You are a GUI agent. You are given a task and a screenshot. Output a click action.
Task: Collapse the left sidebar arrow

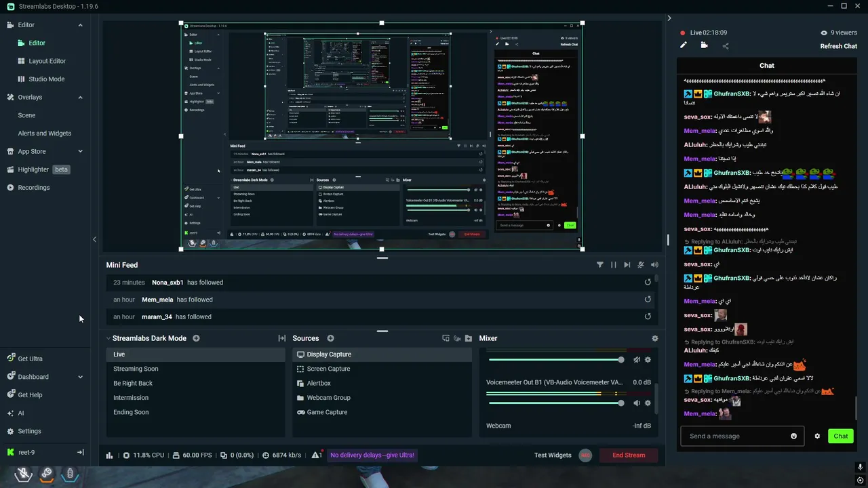[94, 239]
